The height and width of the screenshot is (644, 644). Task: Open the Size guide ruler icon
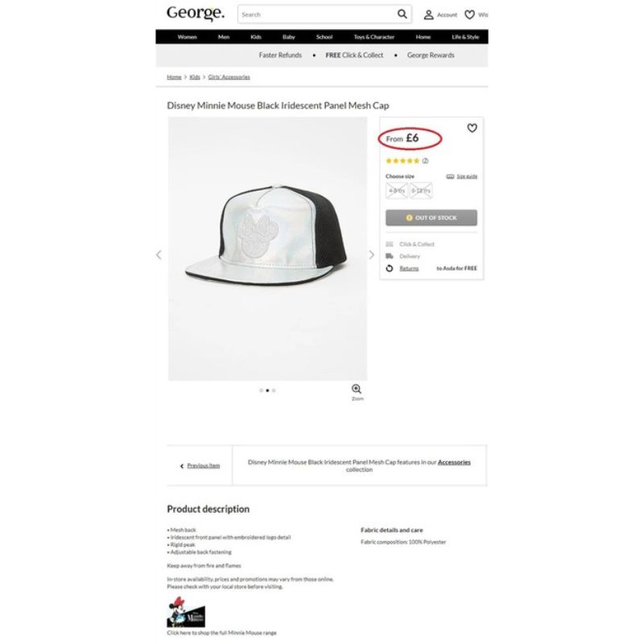[x=450, y=176]
